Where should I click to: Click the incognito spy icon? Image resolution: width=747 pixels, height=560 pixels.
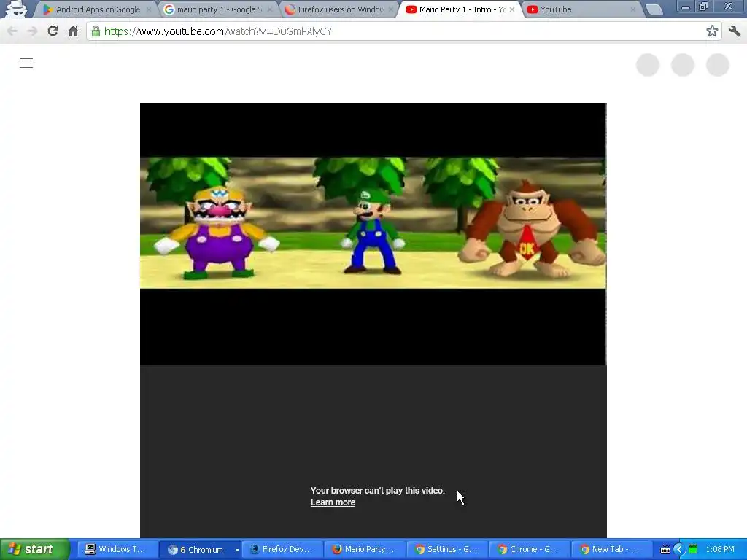point(16,9)
